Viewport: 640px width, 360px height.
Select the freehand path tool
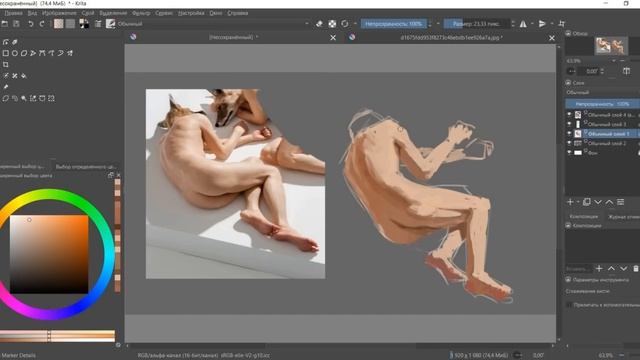point(51,53)
